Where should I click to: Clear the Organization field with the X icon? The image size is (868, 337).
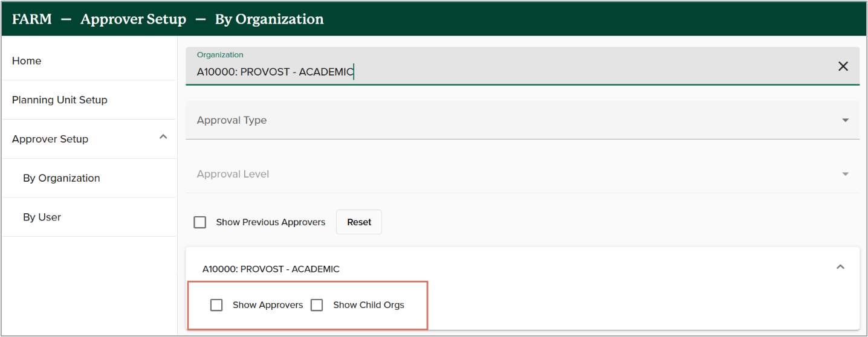[x=843, y=66]
